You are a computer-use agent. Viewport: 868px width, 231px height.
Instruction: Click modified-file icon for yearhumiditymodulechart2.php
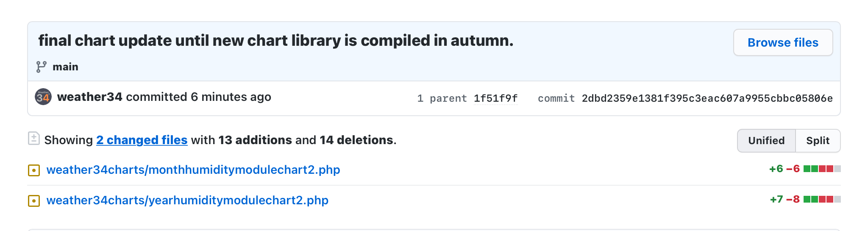pyautogui.click(x=34, y=201)
